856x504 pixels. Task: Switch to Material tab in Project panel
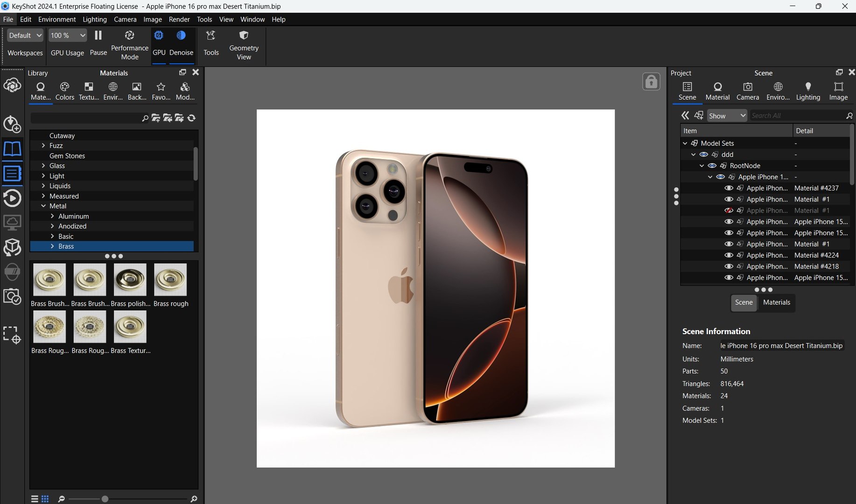[717, 91]
